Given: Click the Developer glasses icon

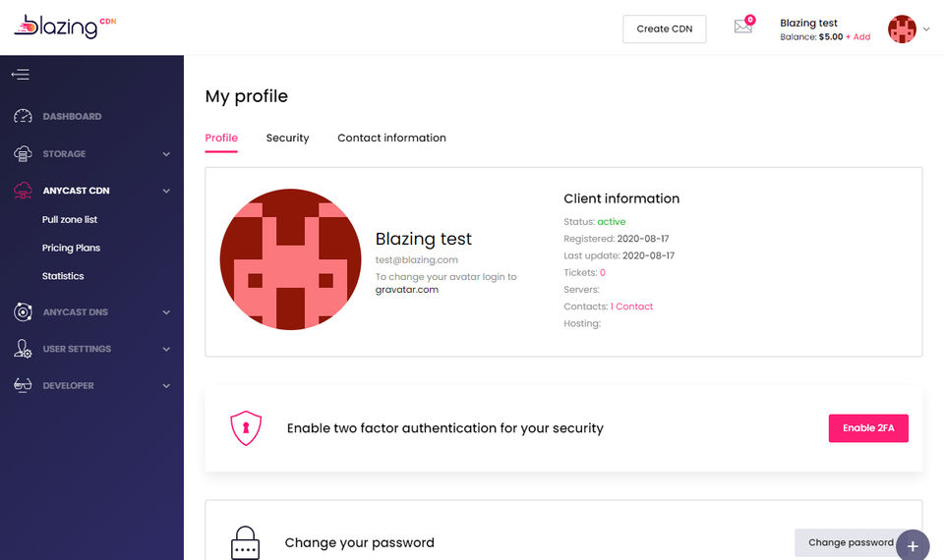Looking at the screenshot, I should (23, 385).
